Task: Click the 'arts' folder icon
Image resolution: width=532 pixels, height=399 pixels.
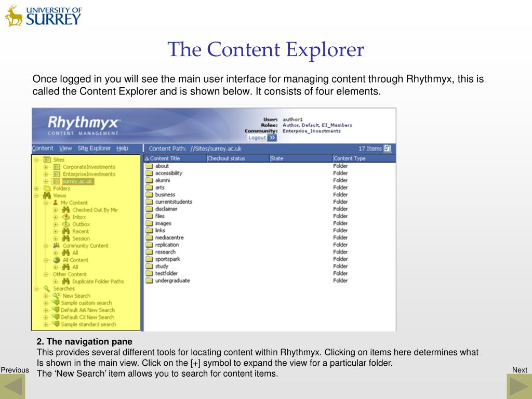Action: pos(149,188)
